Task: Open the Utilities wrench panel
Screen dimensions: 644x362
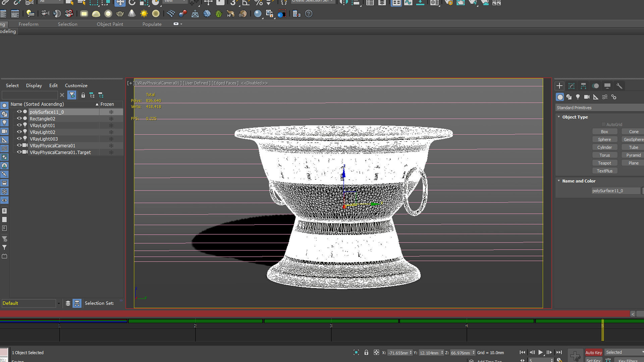Action: click(619, 86)
